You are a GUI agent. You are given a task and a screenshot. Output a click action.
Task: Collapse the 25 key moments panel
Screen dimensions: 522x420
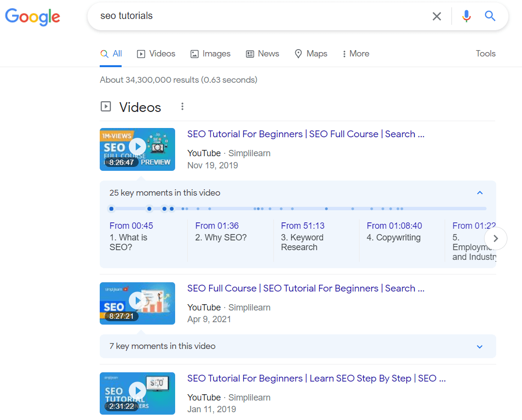coord(480,192)
